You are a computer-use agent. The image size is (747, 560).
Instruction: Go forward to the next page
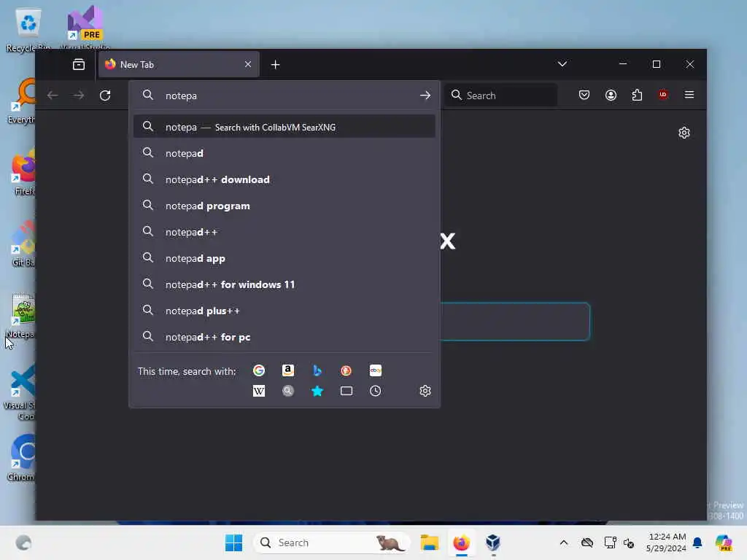[x=79, y=96]
